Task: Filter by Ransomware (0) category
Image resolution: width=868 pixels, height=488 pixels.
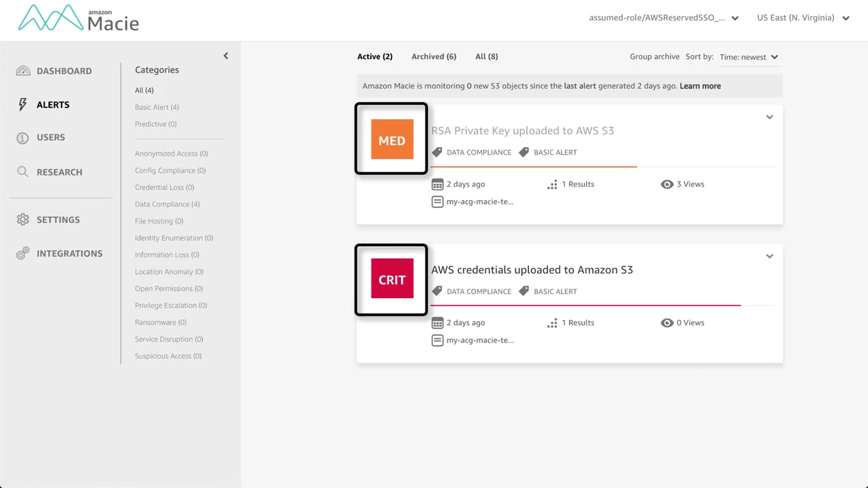Action: 161,323
